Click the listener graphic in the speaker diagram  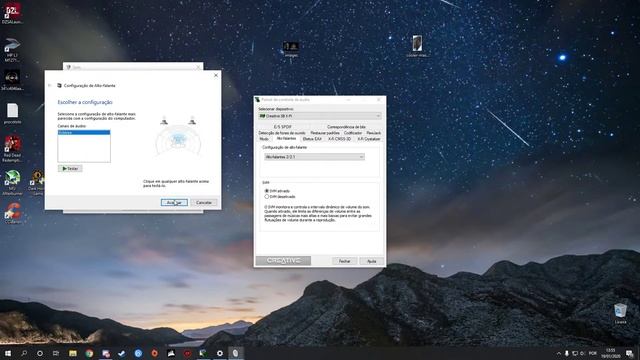(x=178, y=140)
